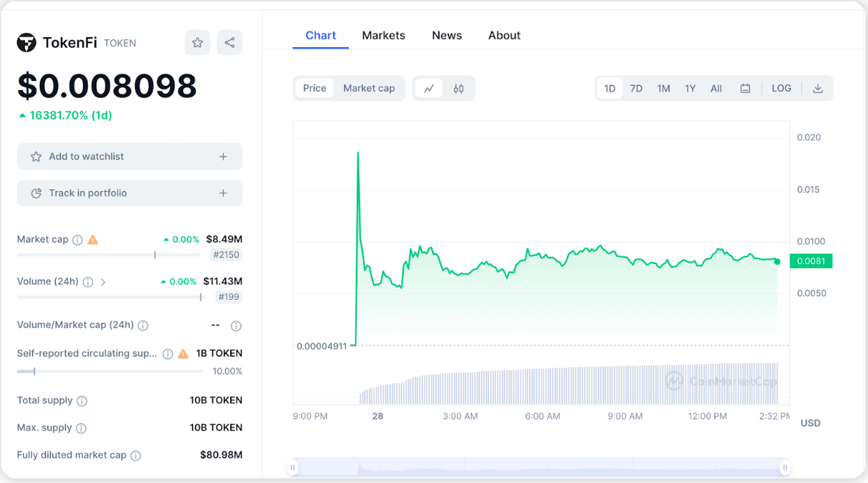
Task: Select the 1Y time range button
Action: (x=690, y=89)
